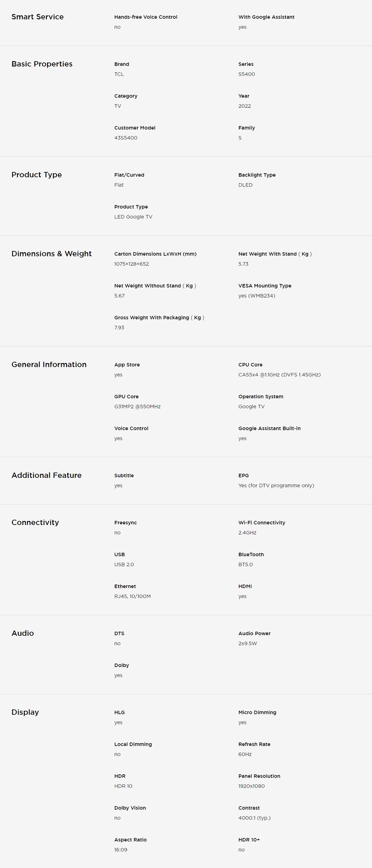Screen dimensions: 372x868
Task: Select the Panel Resolution 1920x1080 value
Action: pos(251,786)
